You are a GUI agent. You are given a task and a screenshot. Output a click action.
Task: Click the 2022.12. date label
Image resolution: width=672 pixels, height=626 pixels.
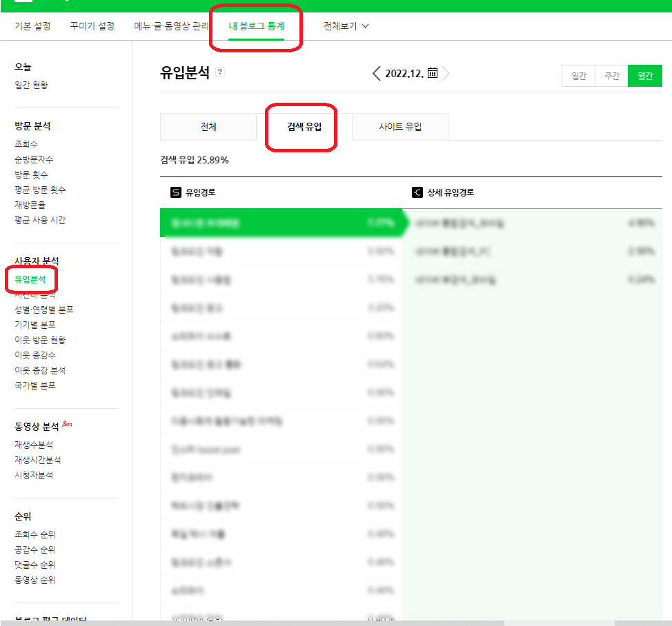(404, 74)
